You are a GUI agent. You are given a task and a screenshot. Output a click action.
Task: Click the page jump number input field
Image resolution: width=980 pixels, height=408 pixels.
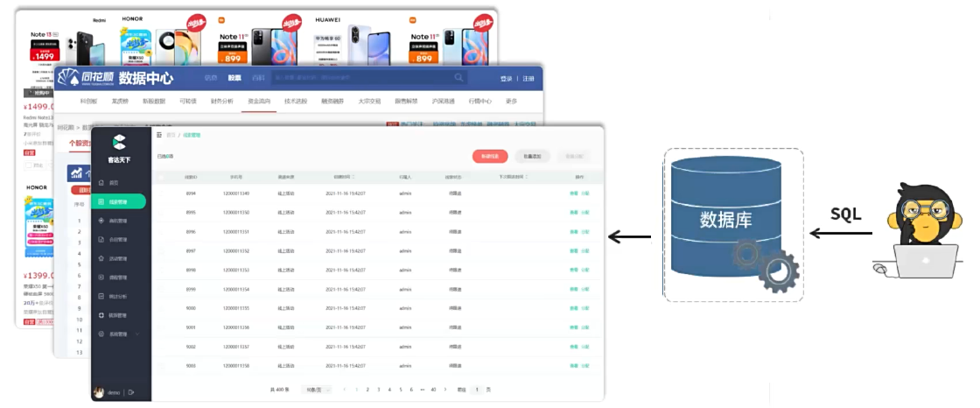click(477, 389)
